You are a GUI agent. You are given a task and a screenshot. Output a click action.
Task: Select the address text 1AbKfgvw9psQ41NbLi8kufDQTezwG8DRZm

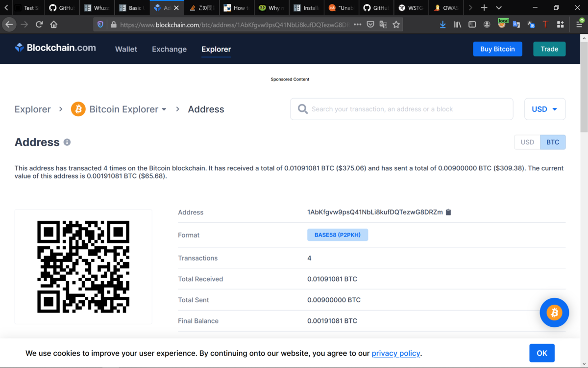point(375,212)
